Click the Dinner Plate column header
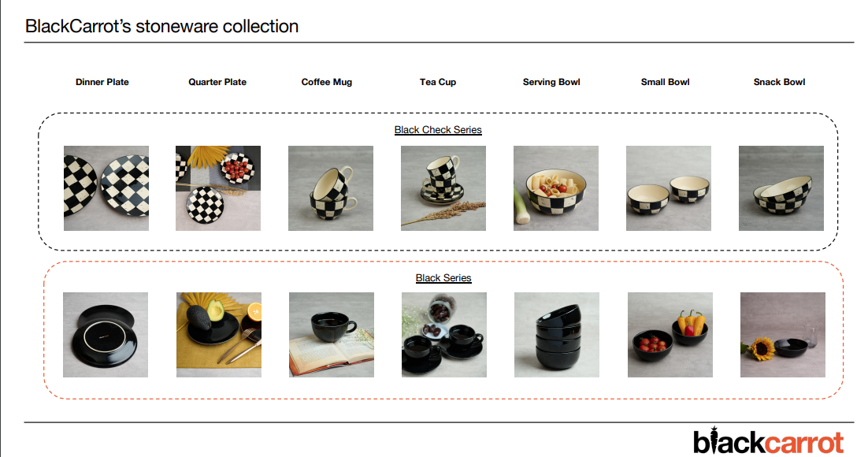868x457 pixels. click(102, 82)
